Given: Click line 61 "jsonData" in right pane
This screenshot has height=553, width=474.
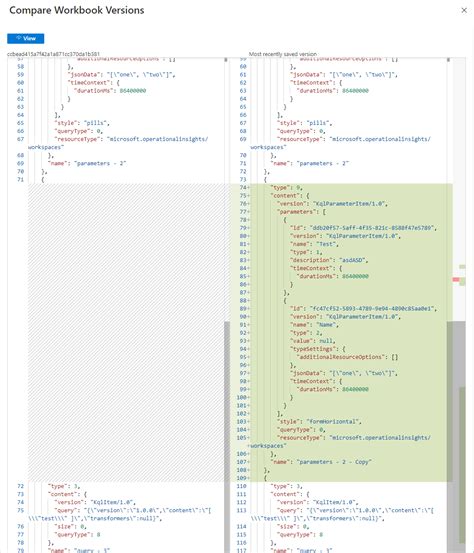Looking at the screenshot, I should (x=344, y=75).
